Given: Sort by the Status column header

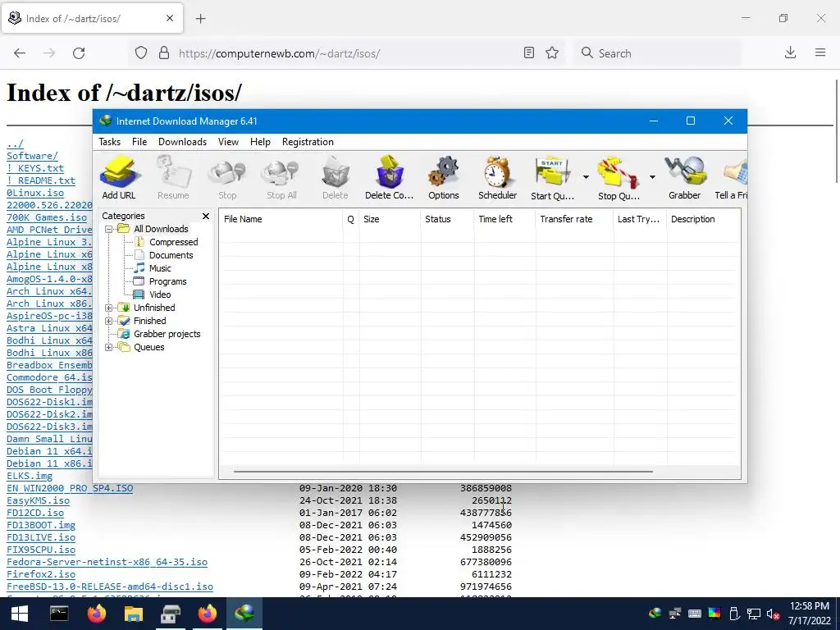Looking at the screenshot, I should (x=447, y=219).
